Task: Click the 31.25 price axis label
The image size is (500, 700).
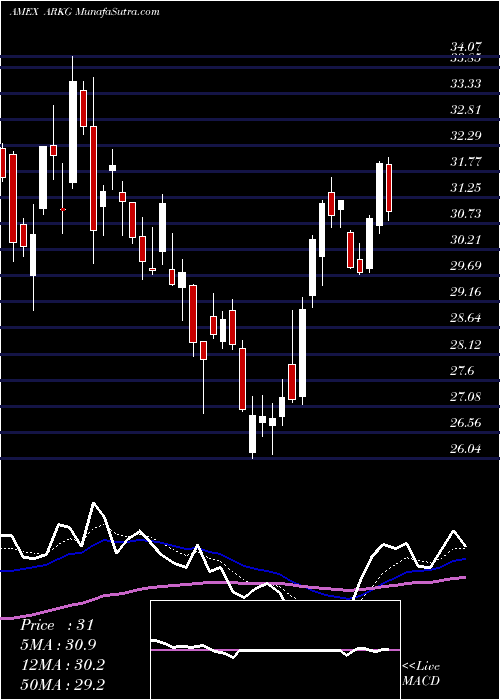Action: (x=465, y=188)
